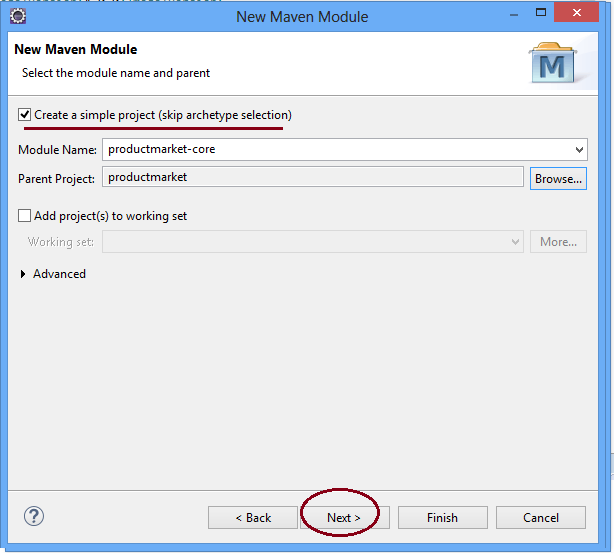Minimize the dialog window
The width and height of the screenshot is (614, 553).
click(514, 15)
